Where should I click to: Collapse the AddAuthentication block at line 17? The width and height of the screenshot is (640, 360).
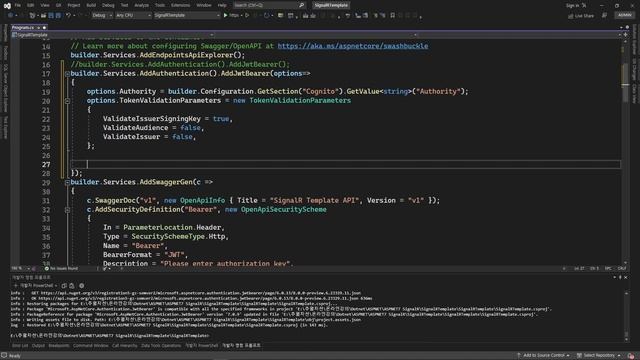pyautogui.click(x=67, y=74)
